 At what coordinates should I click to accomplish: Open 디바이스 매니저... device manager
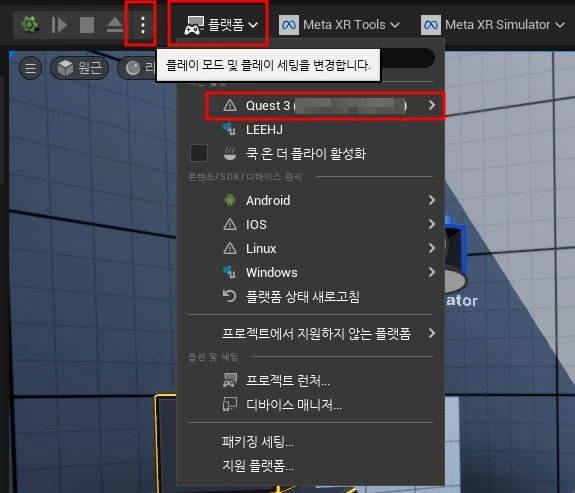[x=310, y=405]
